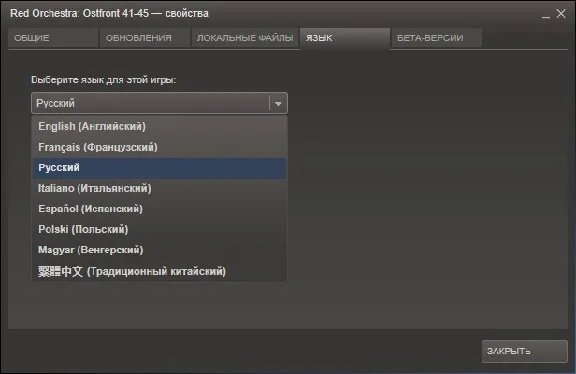Viewport: 576px width, 374px height.
Task: Select Español (Испанский) language
Action: pos(159,209)
